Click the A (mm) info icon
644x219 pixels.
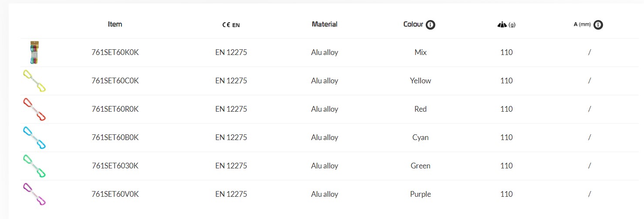click(598, 25)
